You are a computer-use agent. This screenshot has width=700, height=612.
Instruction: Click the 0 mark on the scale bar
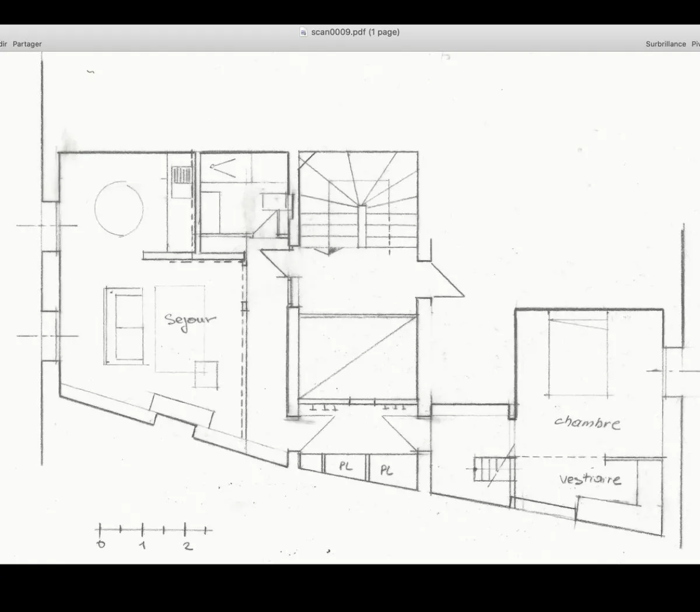(100, 544)
